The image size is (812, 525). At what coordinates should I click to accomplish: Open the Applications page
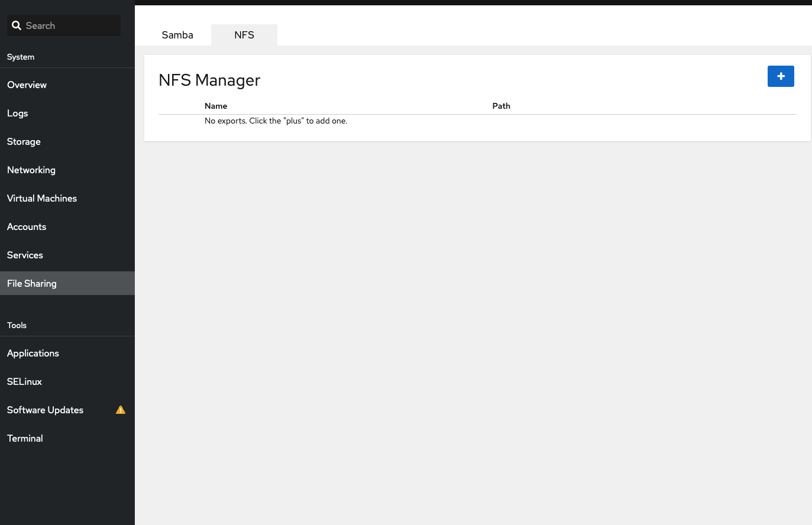pyautogui.click(x=67, y=353)
